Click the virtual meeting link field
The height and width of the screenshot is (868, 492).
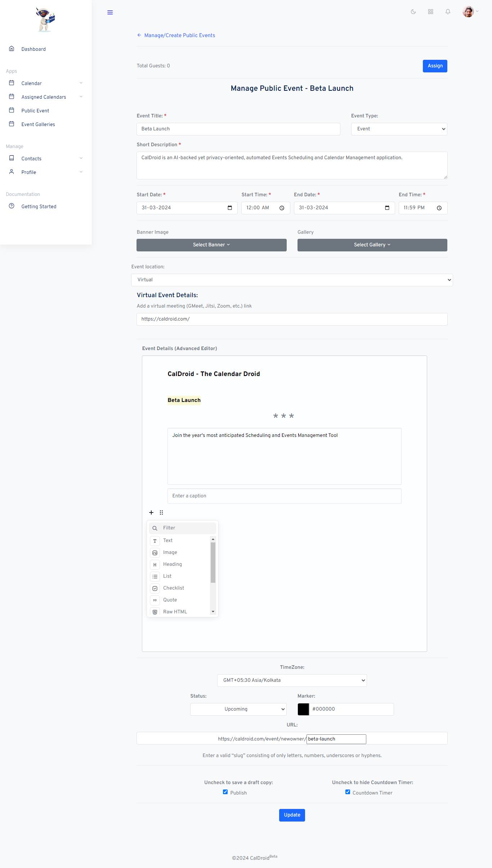[x=292, y=319]
